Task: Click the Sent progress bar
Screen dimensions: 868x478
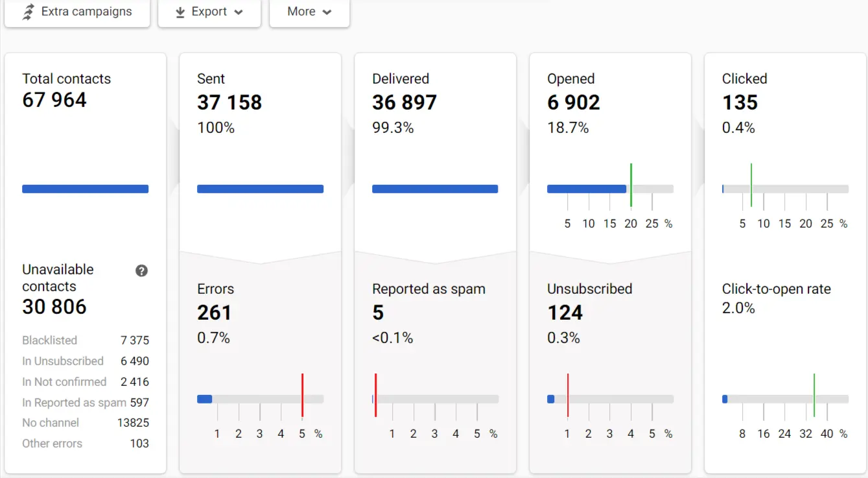Action: pyautogui.click(x=260, y=189)
